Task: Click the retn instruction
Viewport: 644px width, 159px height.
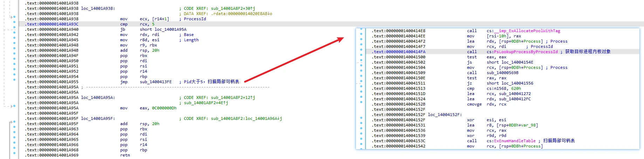Action: click(x=125, y=155)
